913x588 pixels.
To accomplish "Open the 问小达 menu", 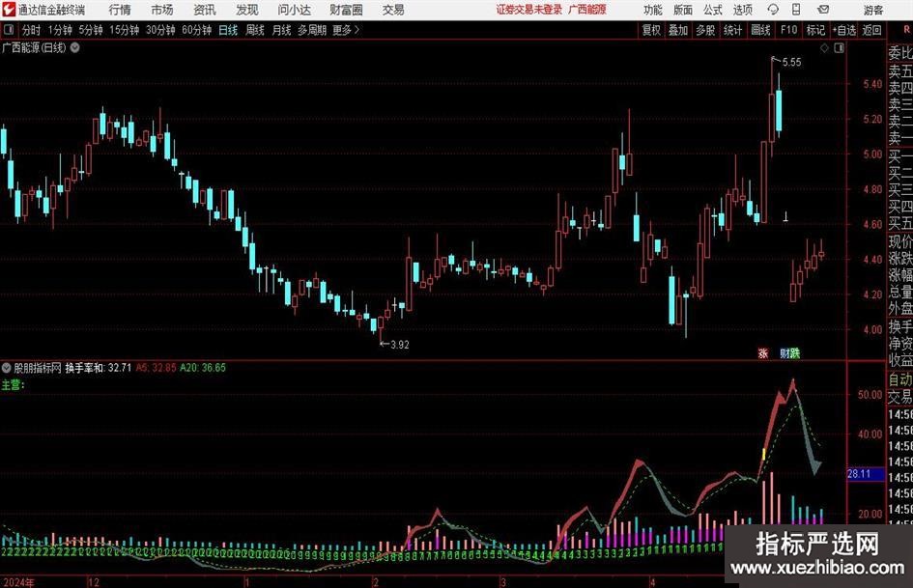I will [x=294, y=10].
